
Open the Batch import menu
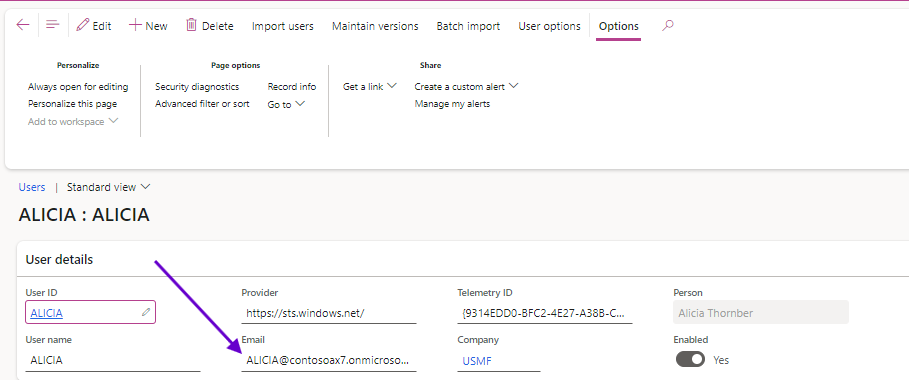[x=468, y=26]
